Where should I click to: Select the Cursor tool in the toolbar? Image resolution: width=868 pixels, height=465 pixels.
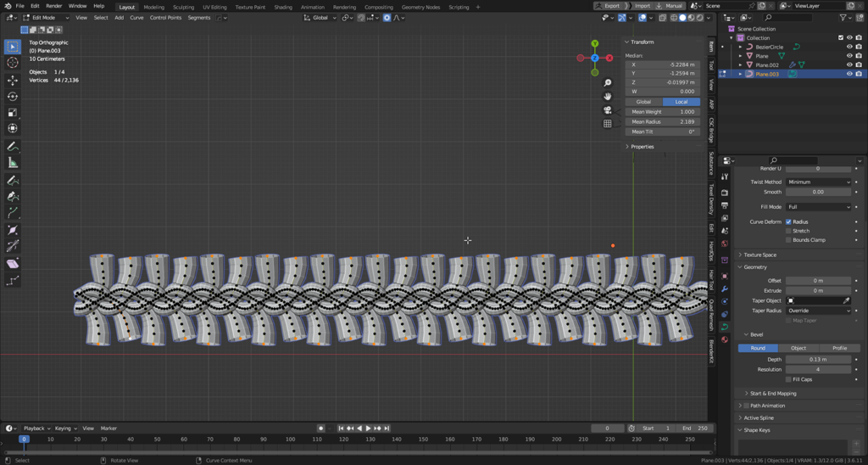13,63
